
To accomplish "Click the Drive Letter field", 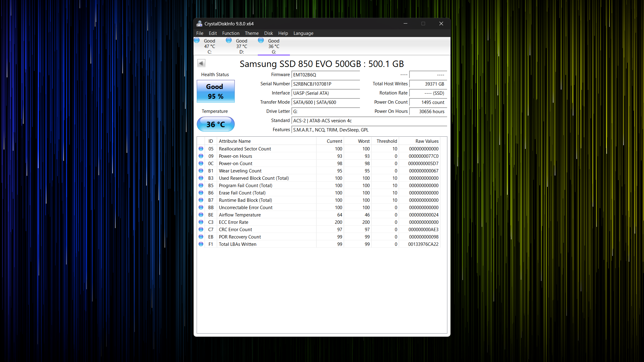I will pyautogui.click(x=326, y=111).
